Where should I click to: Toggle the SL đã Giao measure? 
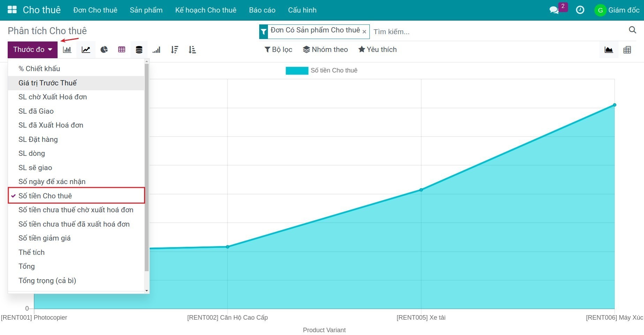(x=76, y=111)
